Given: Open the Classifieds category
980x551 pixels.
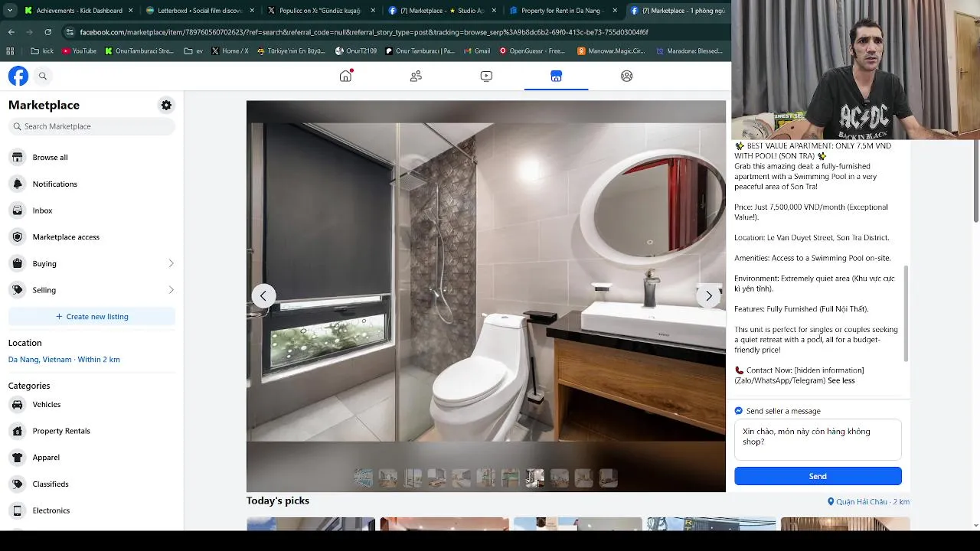Looking at the screenshot, I should [92, 484].
